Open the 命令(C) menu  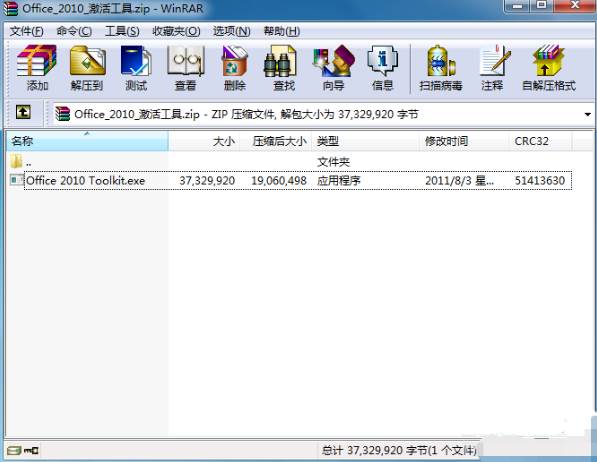point(74,31)
